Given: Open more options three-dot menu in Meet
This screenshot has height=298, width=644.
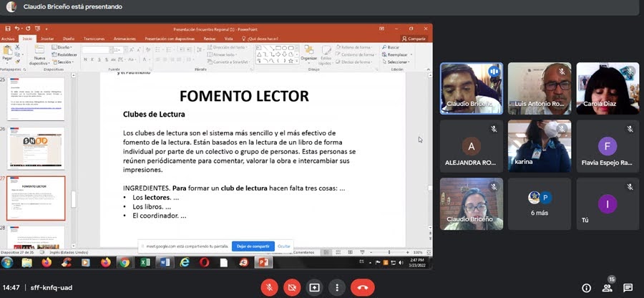Looking at the screenshot, I should pos(336,287).
